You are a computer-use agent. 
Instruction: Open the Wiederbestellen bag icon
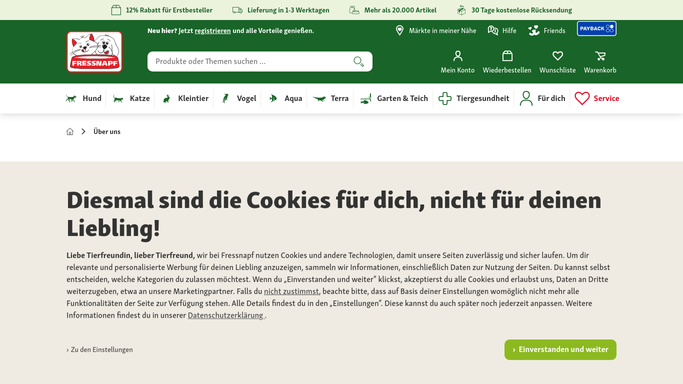(x=507, y=56)
